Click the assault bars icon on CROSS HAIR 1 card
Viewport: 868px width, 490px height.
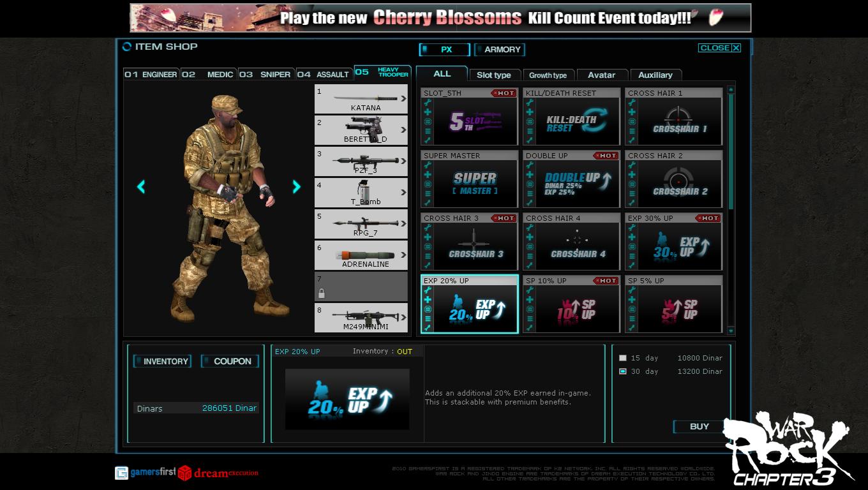tap(632, 131)
